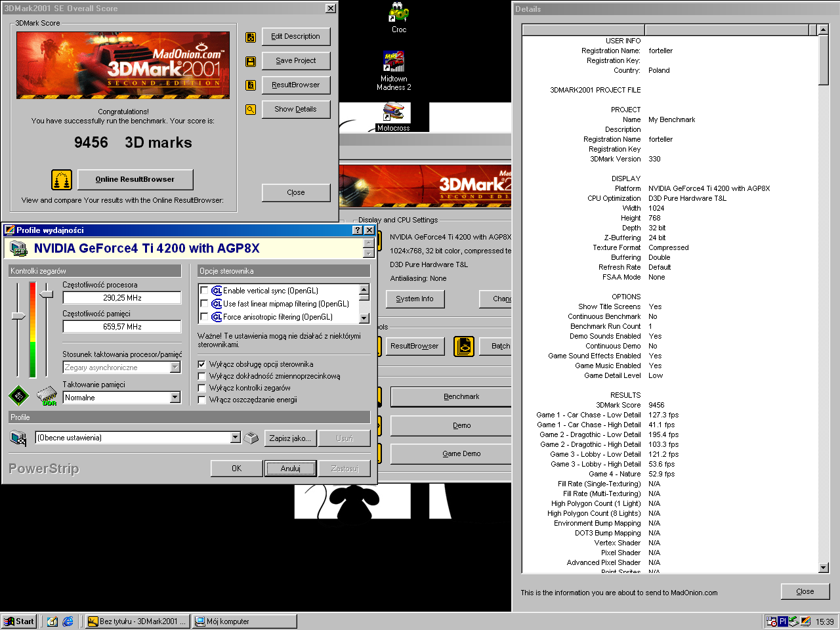Open the Taktowanie pamięci Normalne dropdown
Screen dimensions: 840x630
click(x=175, y=398)
